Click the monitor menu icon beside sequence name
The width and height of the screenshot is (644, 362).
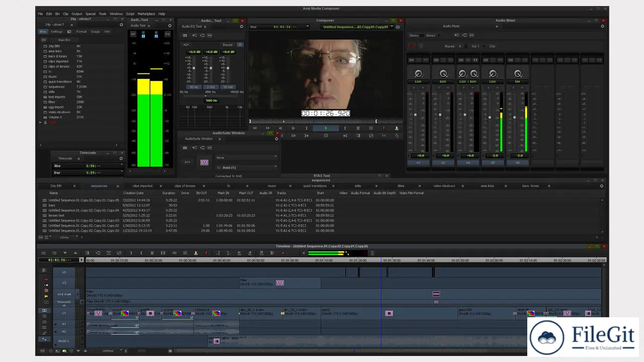click(x=398, y=27)
